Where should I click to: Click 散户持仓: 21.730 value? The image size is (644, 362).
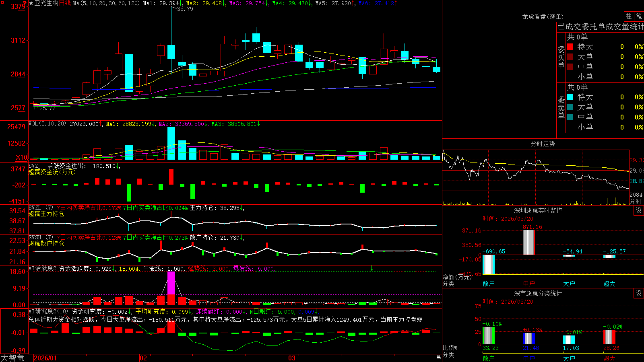click(215, 238)
